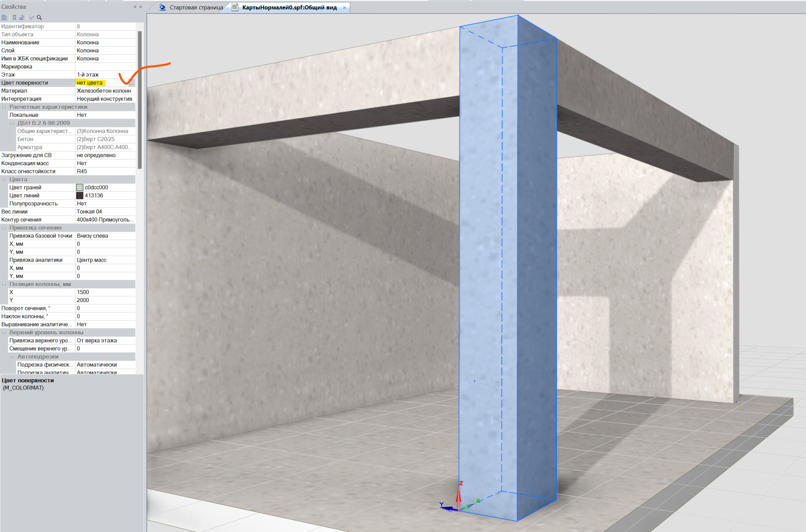This screenshot has width=806, height=532.
Task: Switch to Стартовая страница tab
Action: point(196,7)
